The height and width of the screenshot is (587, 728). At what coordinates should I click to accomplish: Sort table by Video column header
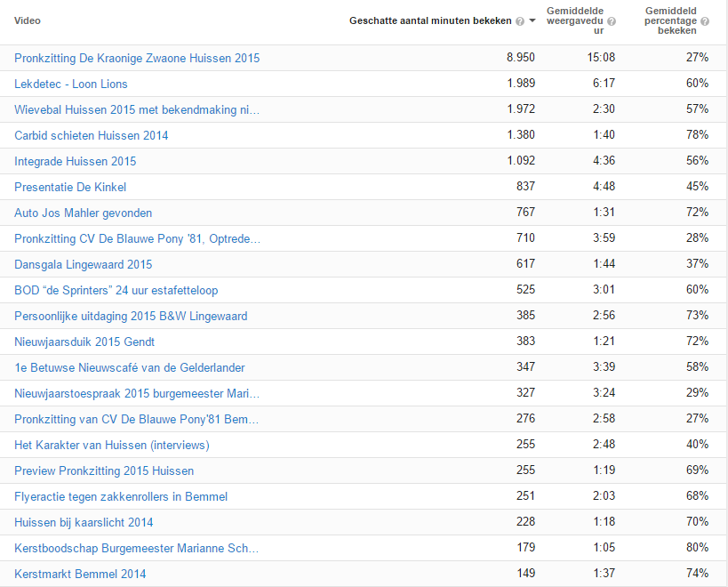tap(28, 20)
